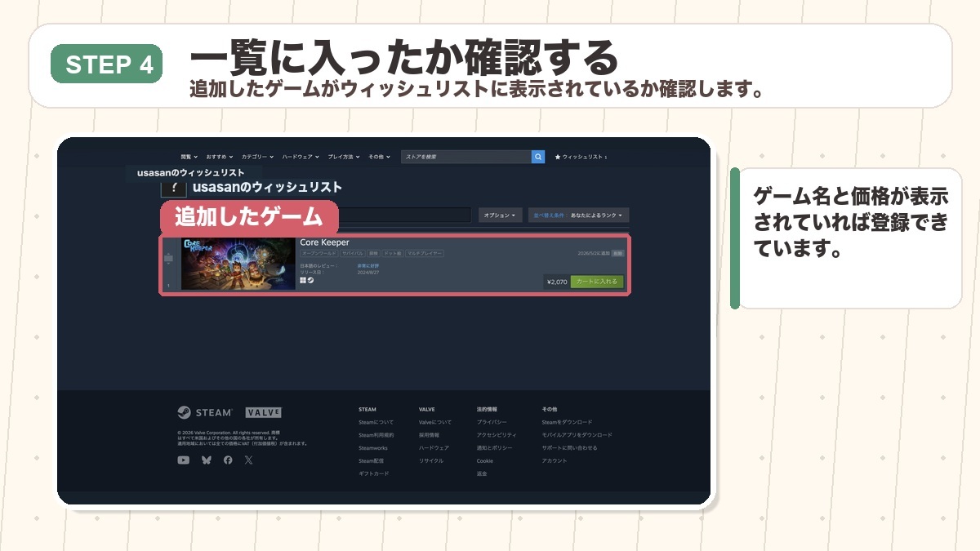Screen dimensions: 980x551
Task: Click the オープンワールド tag
Action: [x=319, y=254]
